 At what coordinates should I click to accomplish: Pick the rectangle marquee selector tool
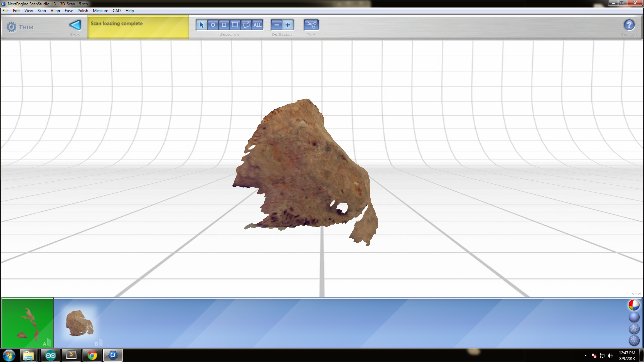pos(235,25)
